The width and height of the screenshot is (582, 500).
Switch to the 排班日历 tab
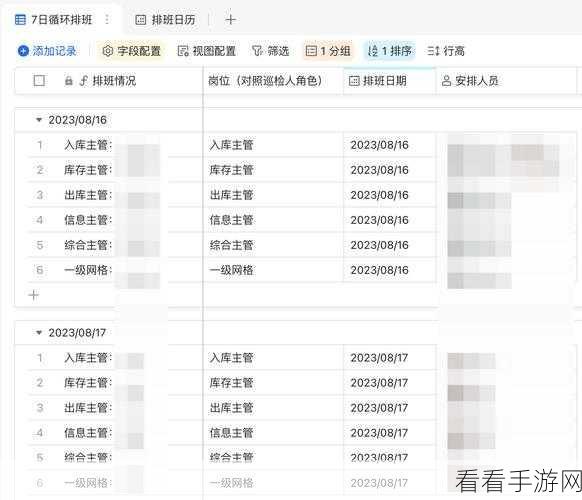coord(165,20)
